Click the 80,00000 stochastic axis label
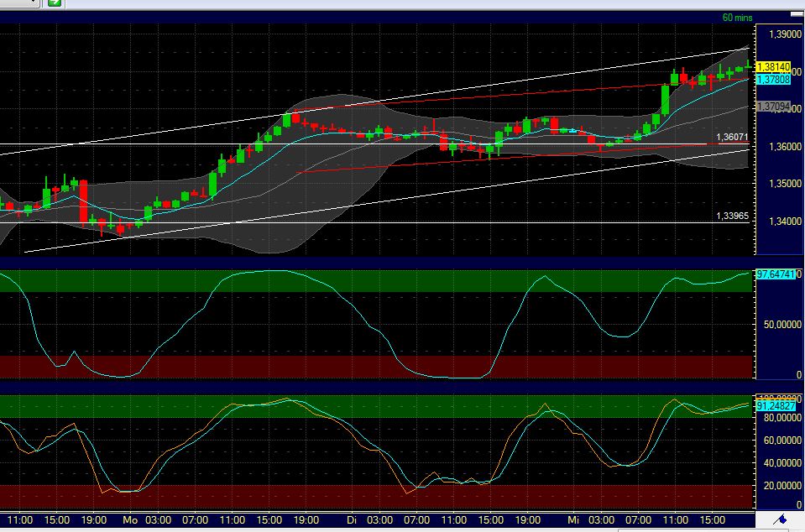Screen dimensions: 805x532 [x=782, y=418]
